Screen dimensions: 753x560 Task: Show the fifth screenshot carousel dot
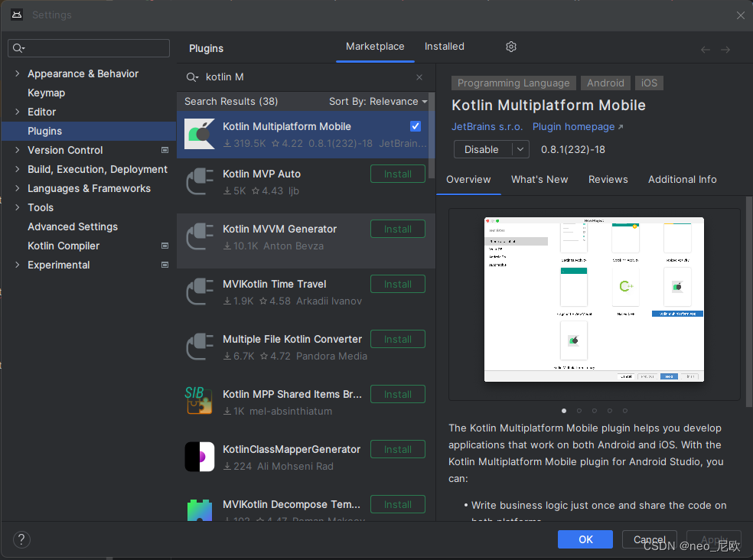coord(624,411)
